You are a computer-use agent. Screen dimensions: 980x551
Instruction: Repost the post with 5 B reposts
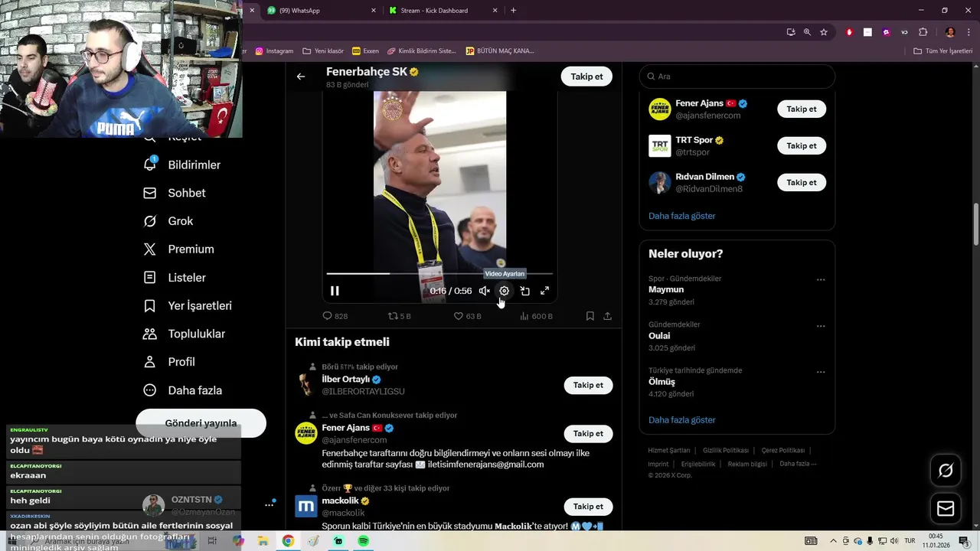pos(399,316)
